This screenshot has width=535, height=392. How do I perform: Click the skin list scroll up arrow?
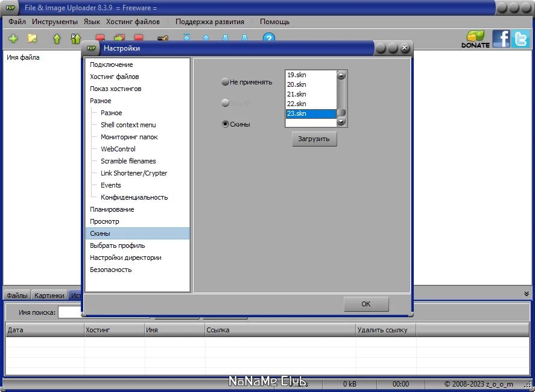pyautogui.click(x=341, y=75)
